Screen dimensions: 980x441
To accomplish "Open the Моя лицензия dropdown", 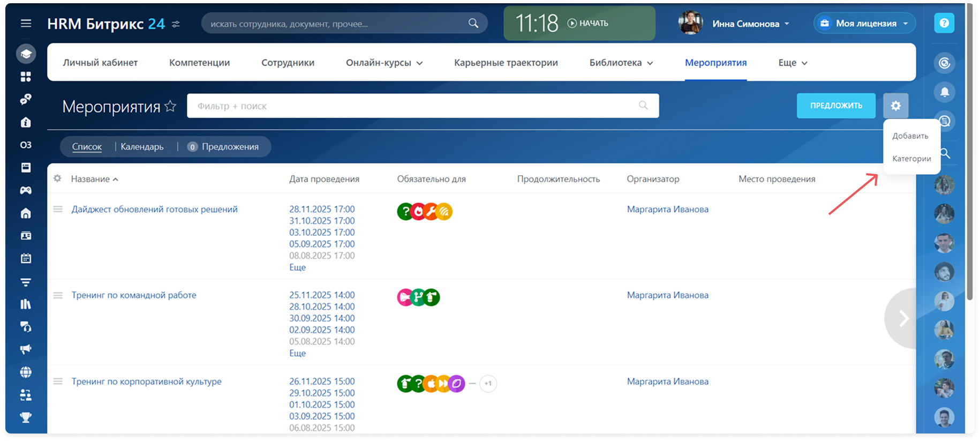I will click(x=865, y=24).
